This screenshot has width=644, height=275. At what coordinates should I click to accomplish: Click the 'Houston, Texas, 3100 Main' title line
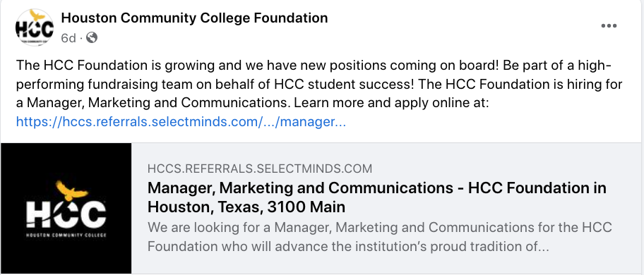246,207
